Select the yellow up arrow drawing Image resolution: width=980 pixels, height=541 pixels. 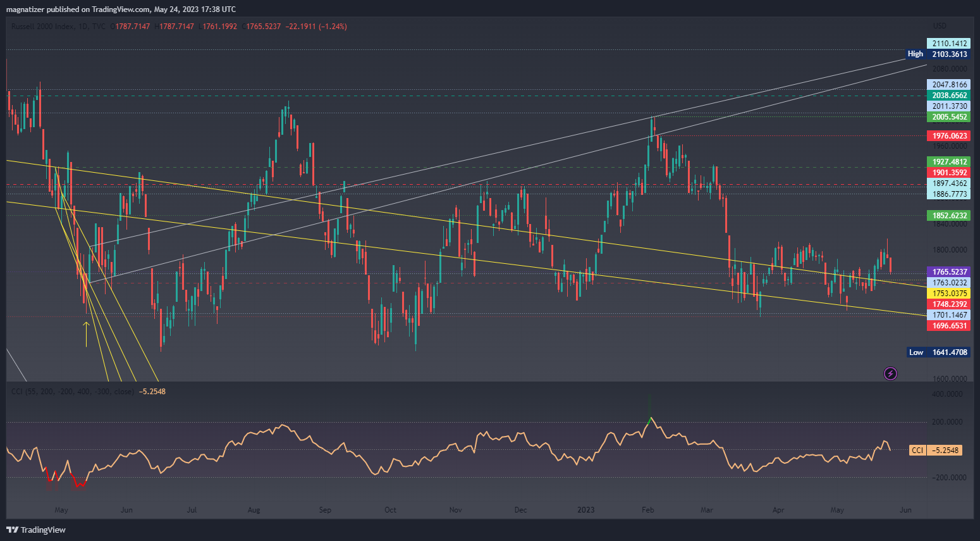click(x=87, y=333)
